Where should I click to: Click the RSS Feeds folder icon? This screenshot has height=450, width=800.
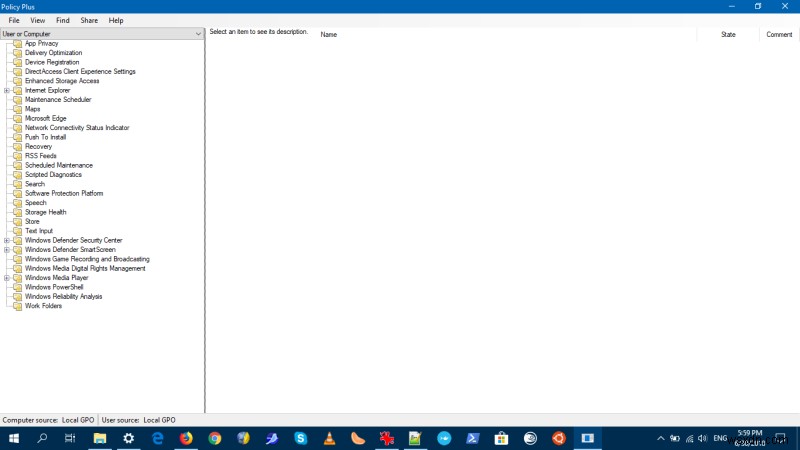(17, 156)
